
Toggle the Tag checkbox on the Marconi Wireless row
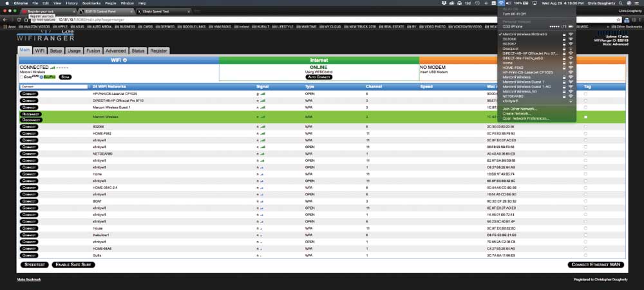(x=585, y=117)
